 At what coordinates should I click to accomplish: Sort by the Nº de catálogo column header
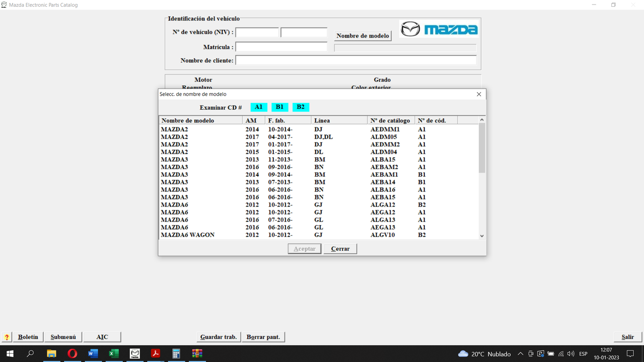tap(391, 120)
